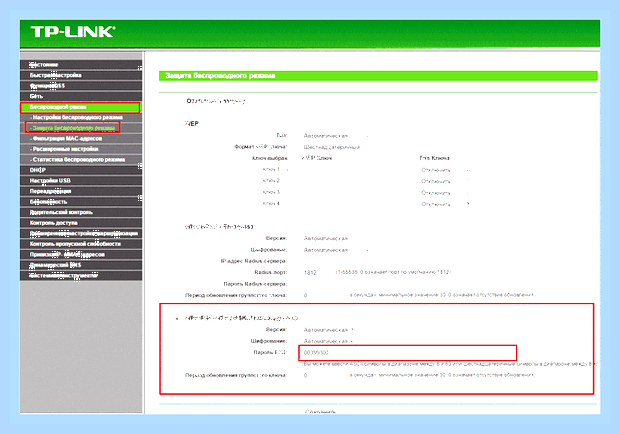Expand the Ключ 1 key type dropdown
620x434 pixels.
coord(445,170)
